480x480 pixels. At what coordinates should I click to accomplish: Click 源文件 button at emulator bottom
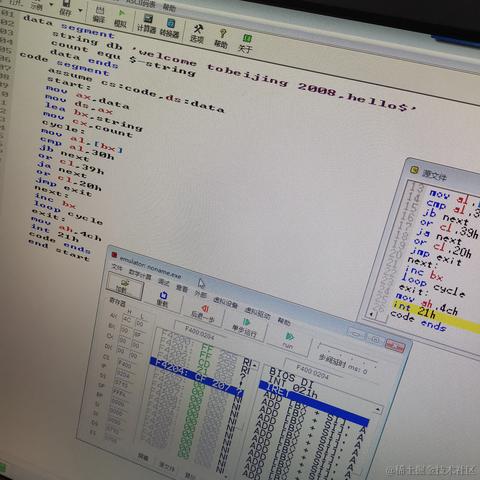tap(167, 467)
